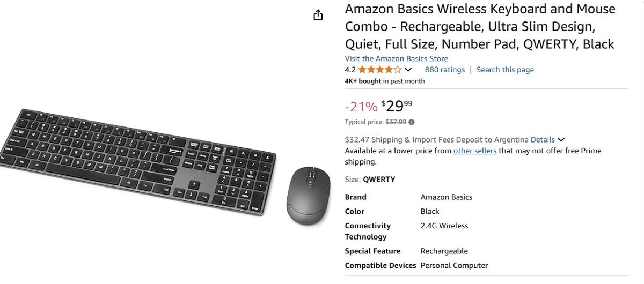
Task: Click the crossed-out $37.99 typical price
Action: point(396,122)
